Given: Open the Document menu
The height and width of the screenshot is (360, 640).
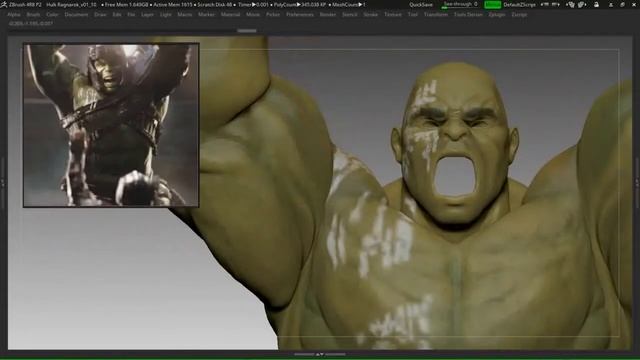Looking at the screenshot, I should pyautogui.click(x=76, y=14).
